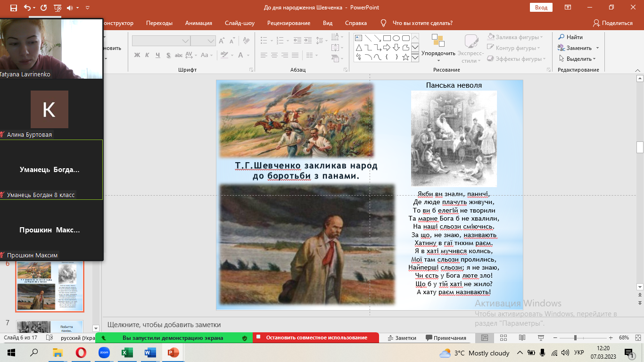Click the Undo arrow in the quick access toolbar
This screenshot has width=644, height=362.
27,8
